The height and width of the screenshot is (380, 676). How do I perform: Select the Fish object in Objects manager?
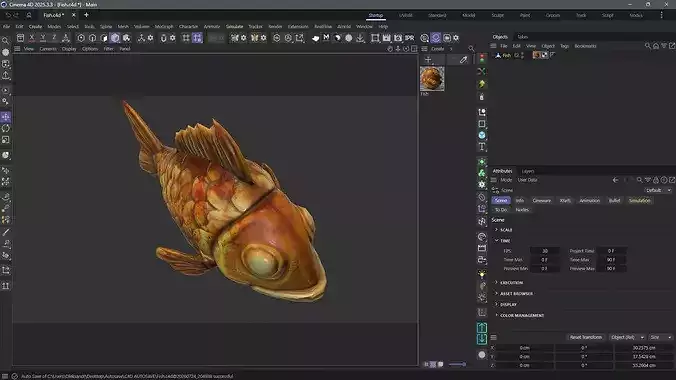506,55
